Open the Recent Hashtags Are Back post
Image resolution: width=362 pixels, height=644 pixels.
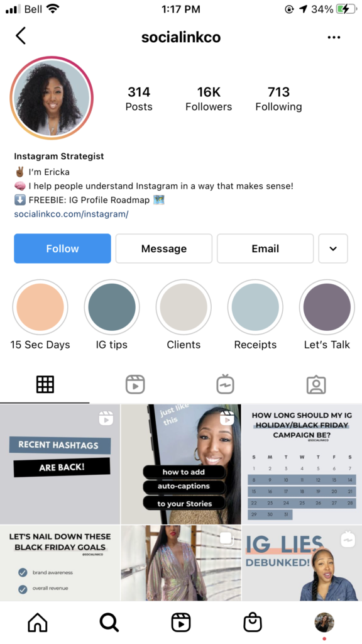(60, 464)
